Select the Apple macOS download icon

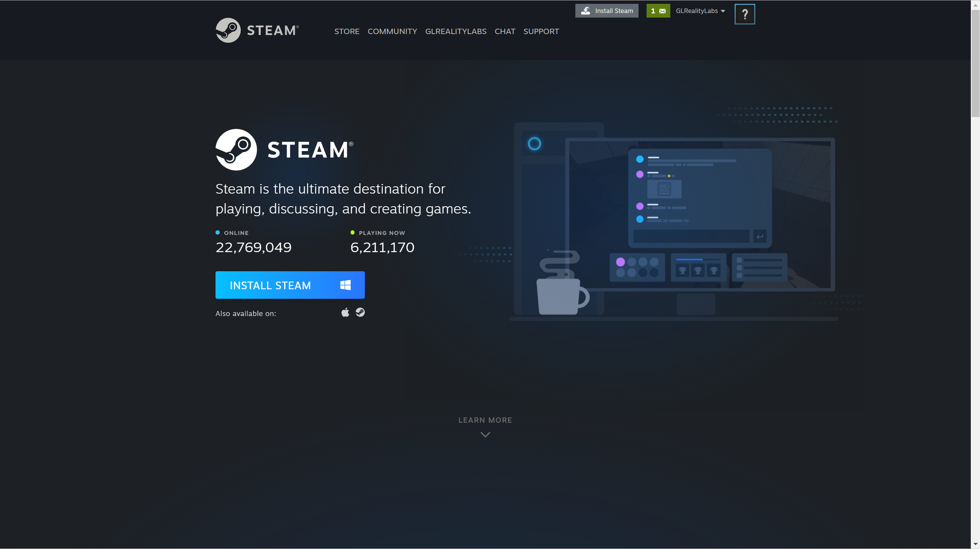[345, 313]
